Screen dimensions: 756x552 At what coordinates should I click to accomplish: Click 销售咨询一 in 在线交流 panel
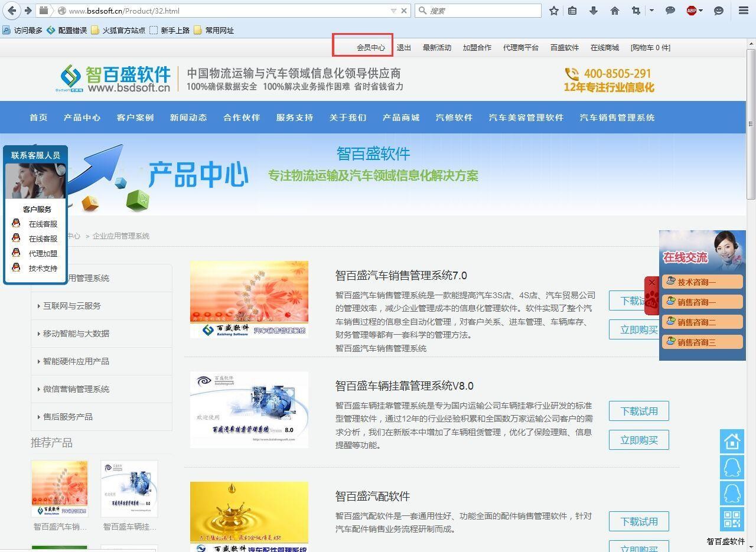(702, 302)
